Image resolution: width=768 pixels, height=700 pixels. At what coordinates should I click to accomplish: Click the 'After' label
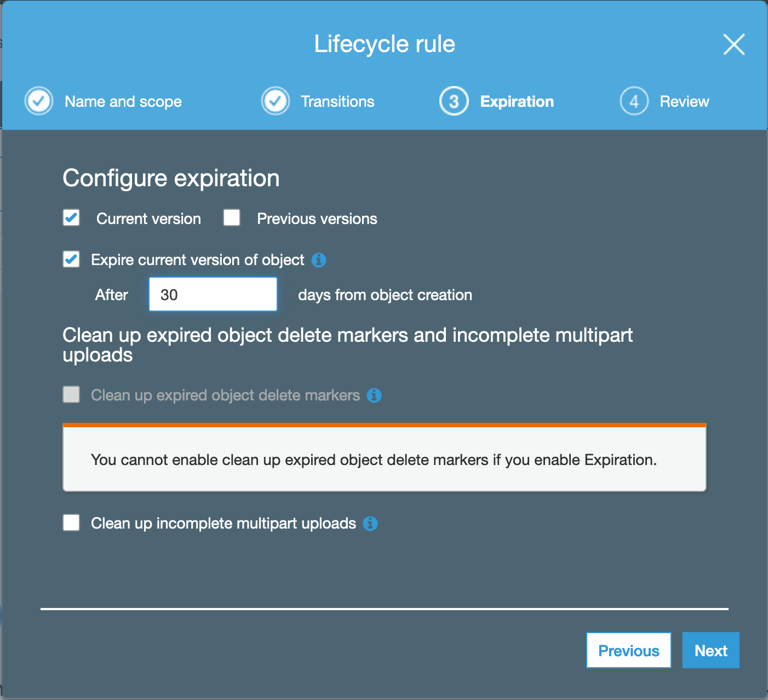[112, 295]
